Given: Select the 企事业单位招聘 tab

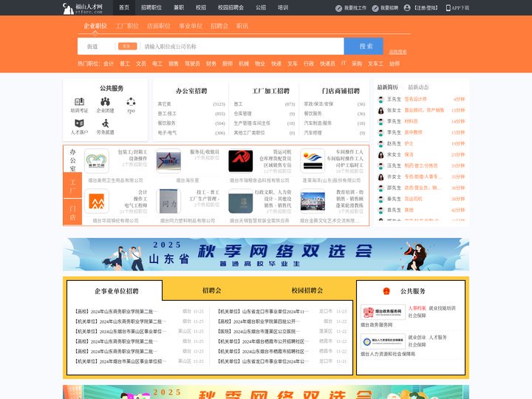Looking at the screenshot, I should pyautogui.click(x=117, y=291).
